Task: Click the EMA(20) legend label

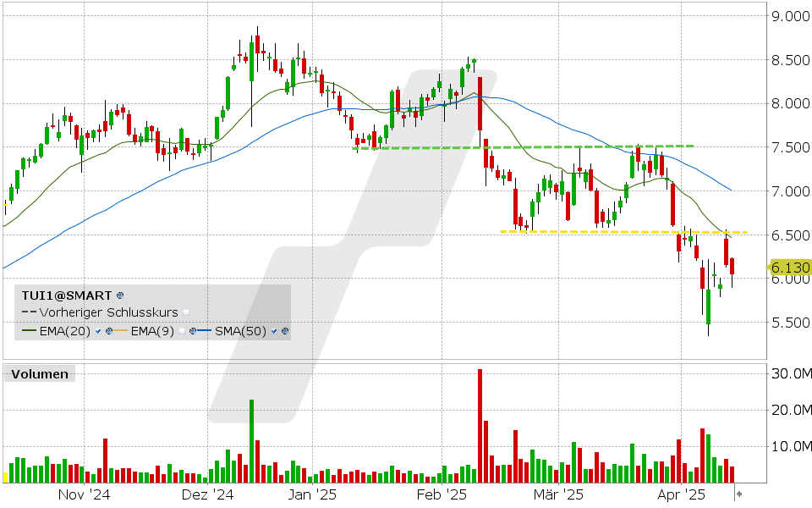Action: (65, 331)
